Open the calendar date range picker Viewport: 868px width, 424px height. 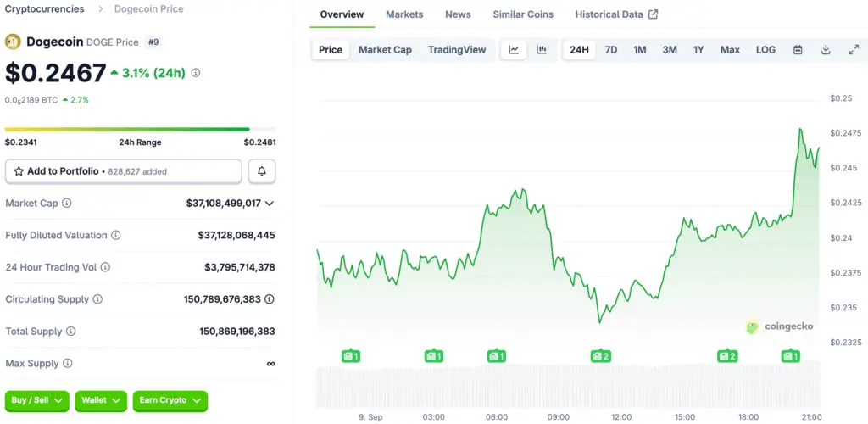pyautogui.click(x=798, y=50)
